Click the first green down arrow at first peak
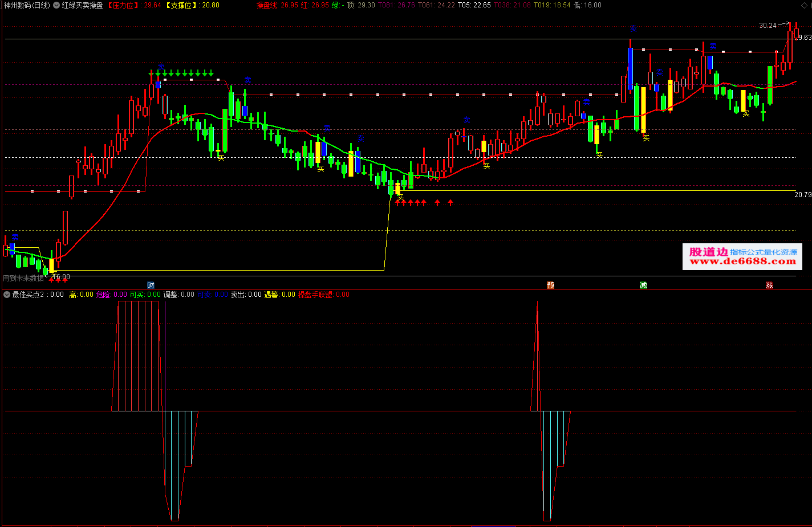Screen dimensions: 812x527 [x=151, y=73]
